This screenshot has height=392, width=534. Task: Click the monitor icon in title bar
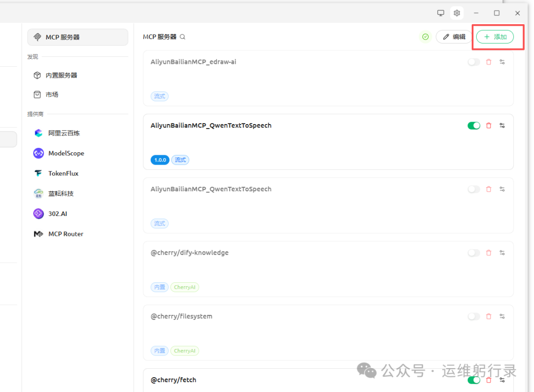441,13
